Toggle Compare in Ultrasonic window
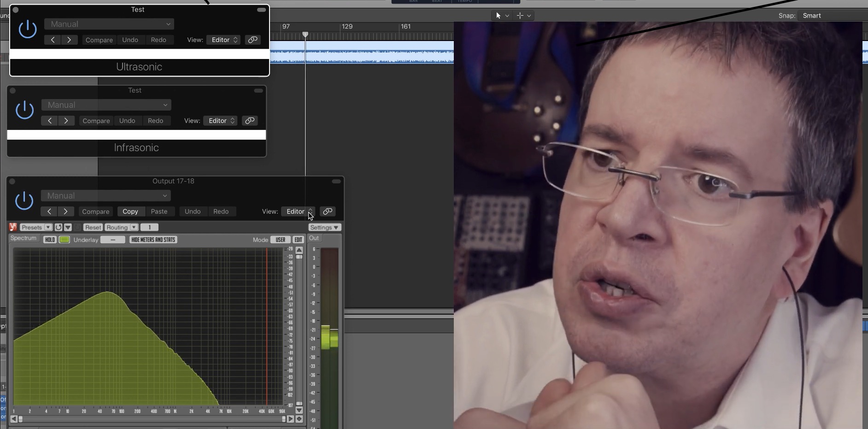Viewport: 868px width, 429px height. (x=99, y=40)
